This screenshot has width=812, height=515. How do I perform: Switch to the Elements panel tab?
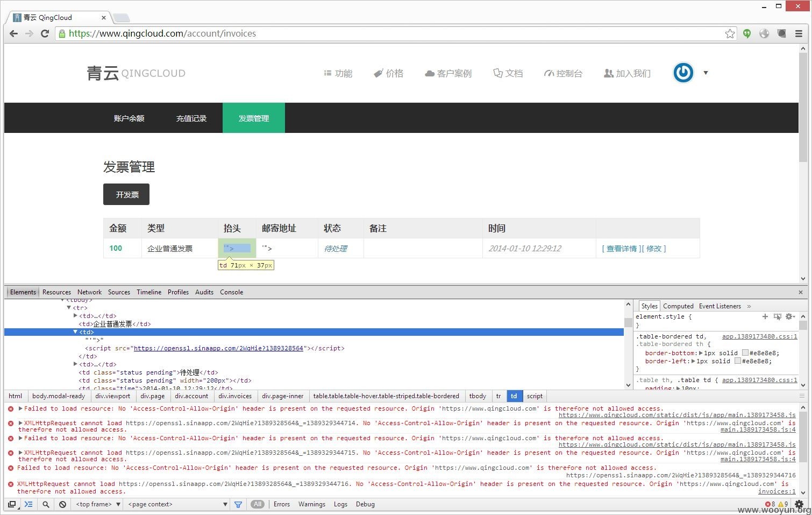(23, 292)
